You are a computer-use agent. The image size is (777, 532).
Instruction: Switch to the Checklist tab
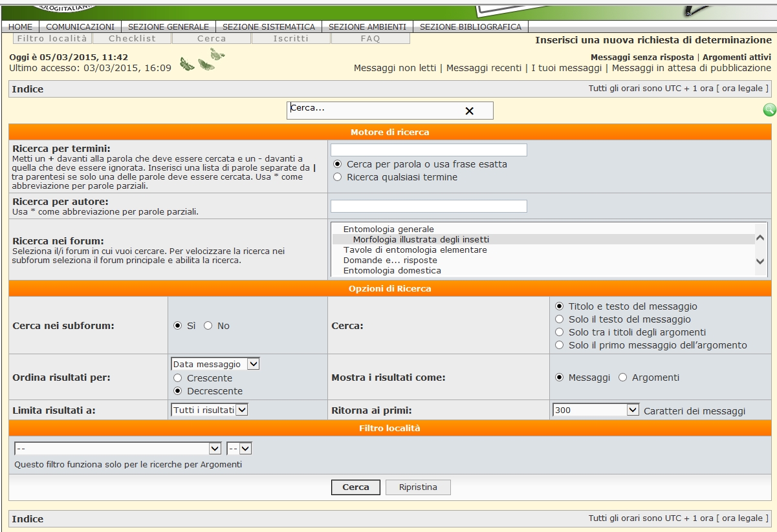pos(132,39)
